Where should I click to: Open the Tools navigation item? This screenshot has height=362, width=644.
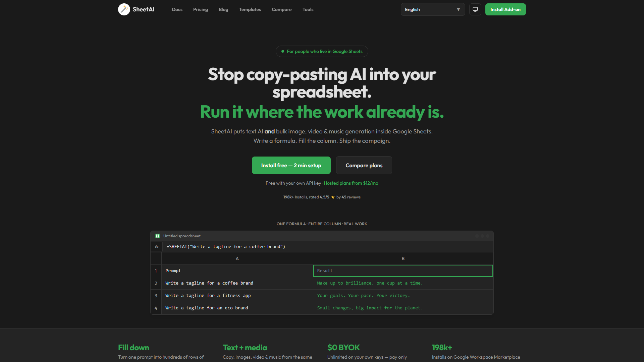(308, 9)
